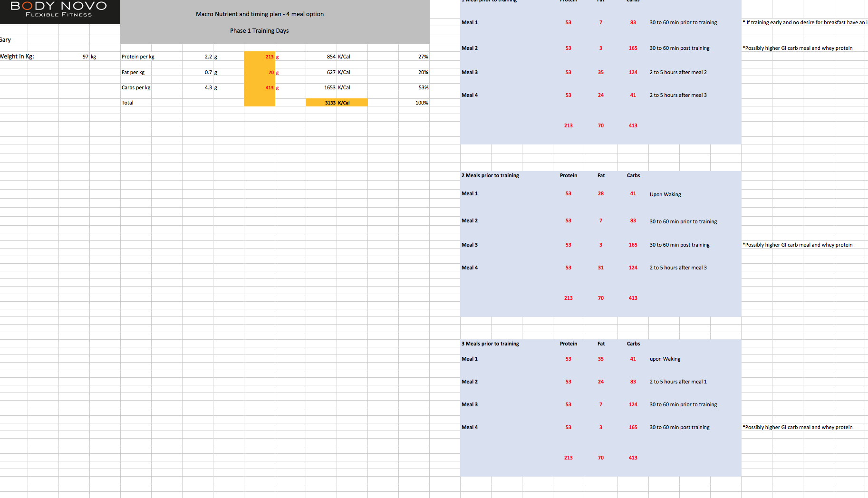The height and width of the screenshot is (498, 868).
Task: Select the orange '413' carbs grams cell
Action: tap(270, 87)
